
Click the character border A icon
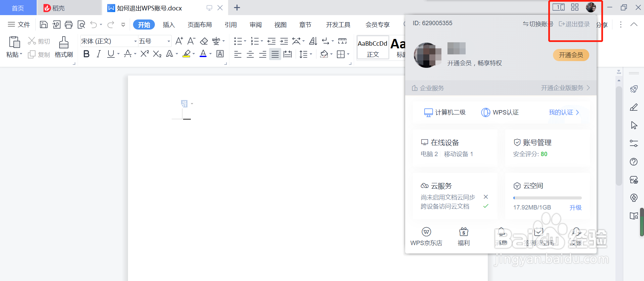click(220, 54)
